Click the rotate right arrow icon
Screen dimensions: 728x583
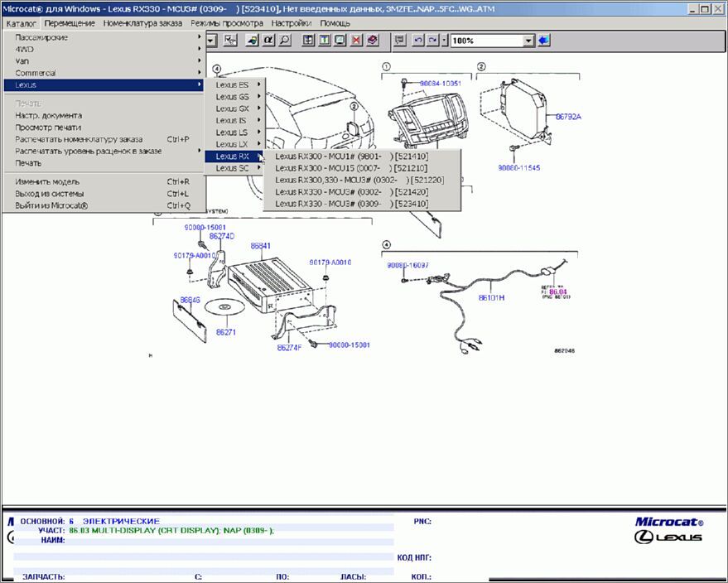coord(432,40)
